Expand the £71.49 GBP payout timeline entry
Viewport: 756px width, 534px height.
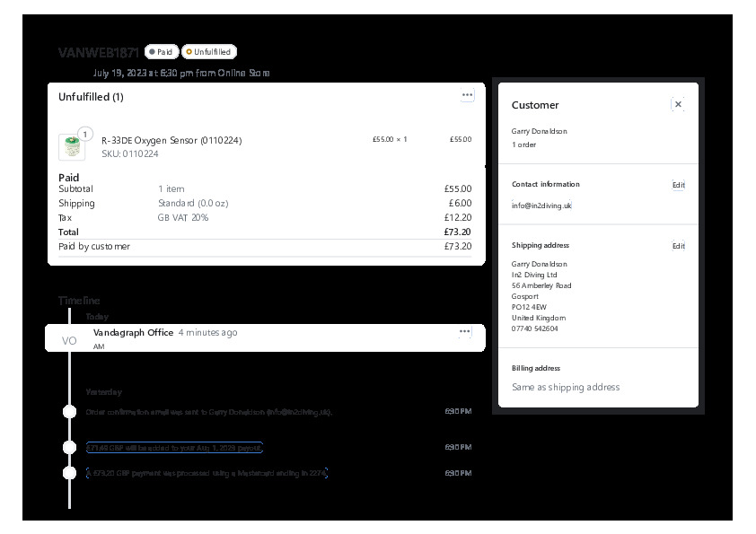174,447
